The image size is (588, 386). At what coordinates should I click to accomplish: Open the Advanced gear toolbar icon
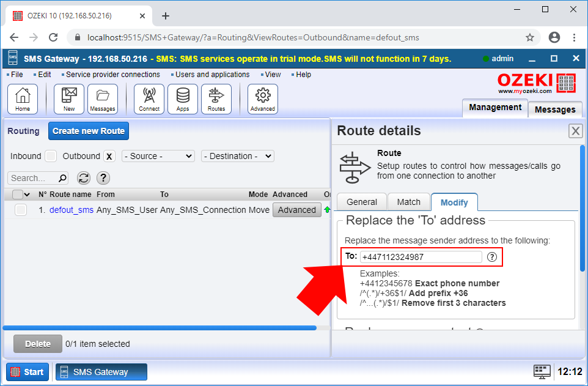tap(263, 98)
